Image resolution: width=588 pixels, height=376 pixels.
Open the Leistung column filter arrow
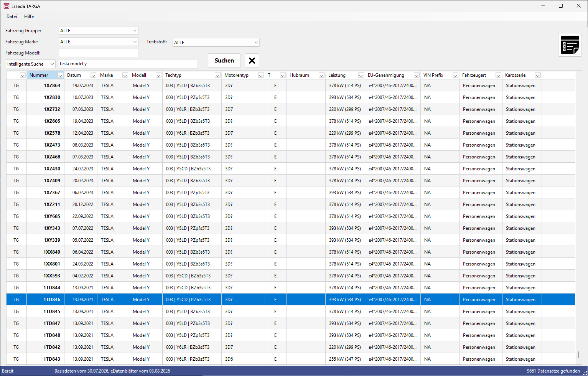coord(361,75)
